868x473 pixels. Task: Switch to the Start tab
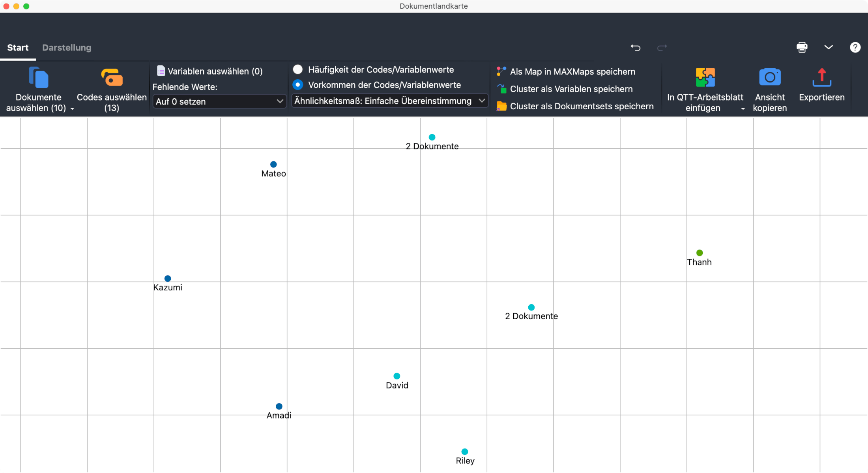pyautogui.click(x=18, y=48)
